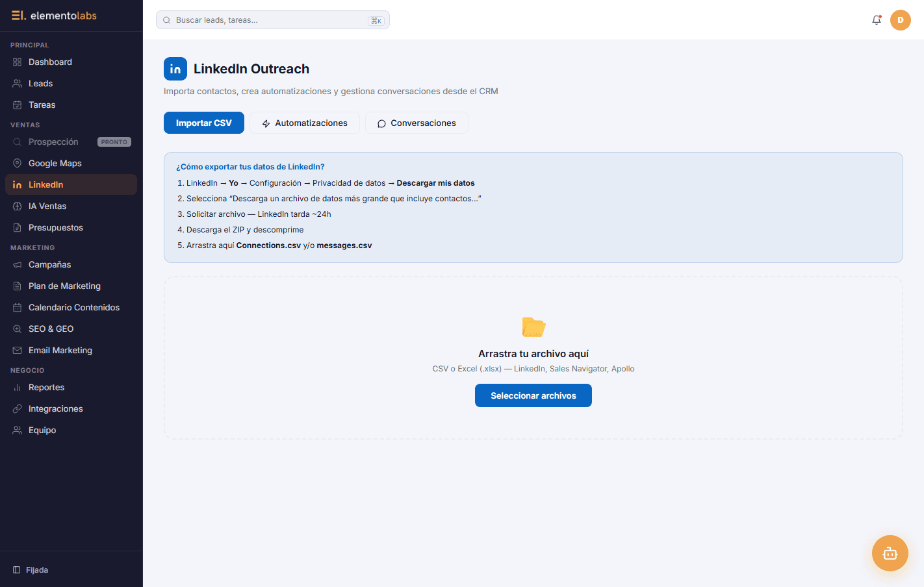Click the Integraciones link icon
924x587 pixels.
click(x=18, y=409)
